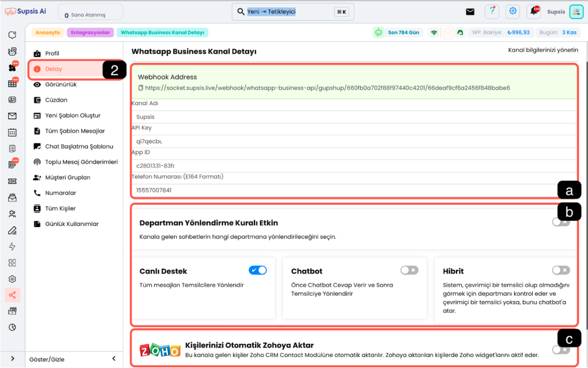Click into the Telefon Numarası field
Image resolution: width=588 pixels, height=368 pixels.
[x=354, y=190]
